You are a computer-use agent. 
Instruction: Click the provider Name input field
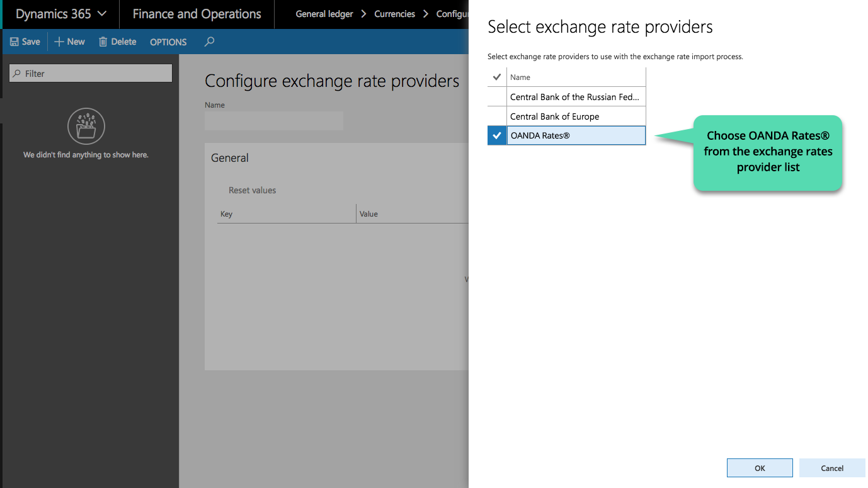[274, 121]
